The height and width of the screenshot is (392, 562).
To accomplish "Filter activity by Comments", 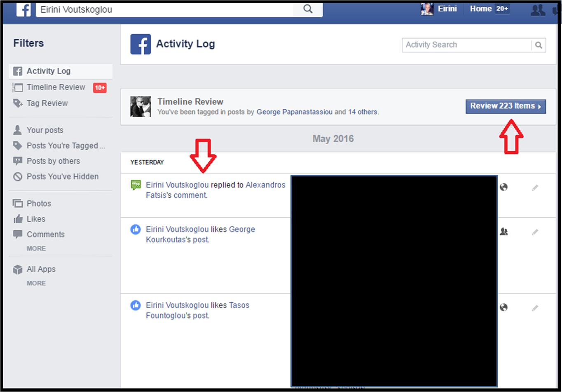I will [x=45, y=234].
